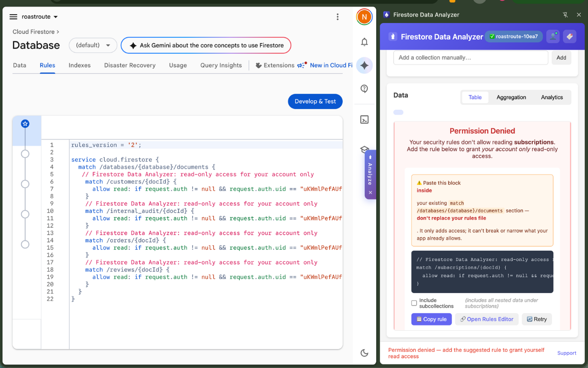Open the (default) database dropdown
This screenshot has width=588, height=368.
[x=93, y=45]
